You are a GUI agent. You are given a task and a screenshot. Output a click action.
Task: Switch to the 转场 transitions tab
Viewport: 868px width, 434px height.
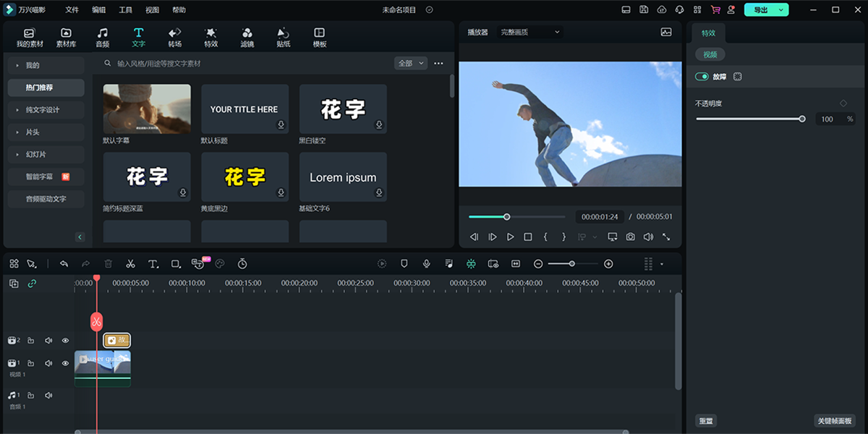(x=174, y=37)
